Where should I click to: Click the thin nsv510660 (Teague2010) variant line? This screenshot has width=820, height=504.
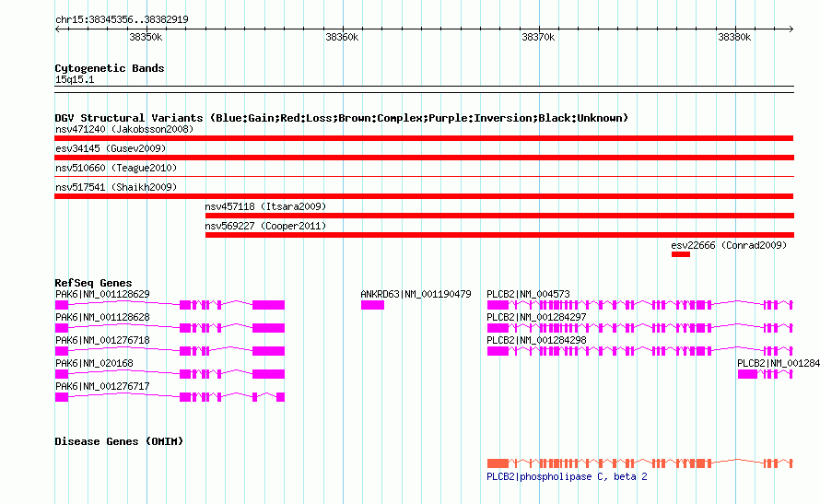[x=424, y=177]
